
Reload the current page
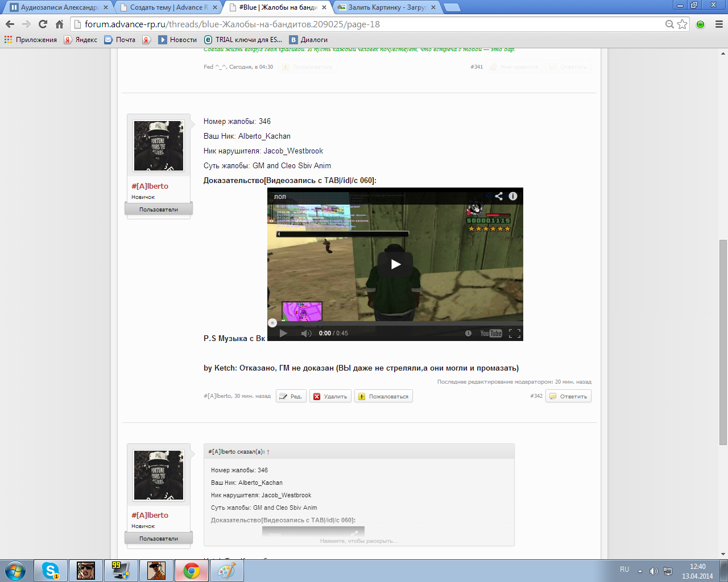pyautogui.click(x=43, y=24)
